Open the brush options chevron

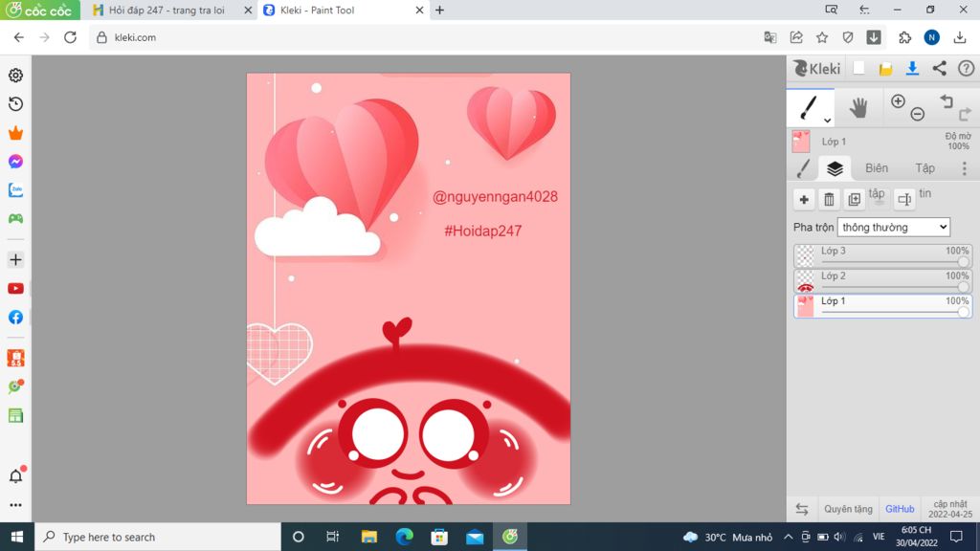[x=826, y=121]
